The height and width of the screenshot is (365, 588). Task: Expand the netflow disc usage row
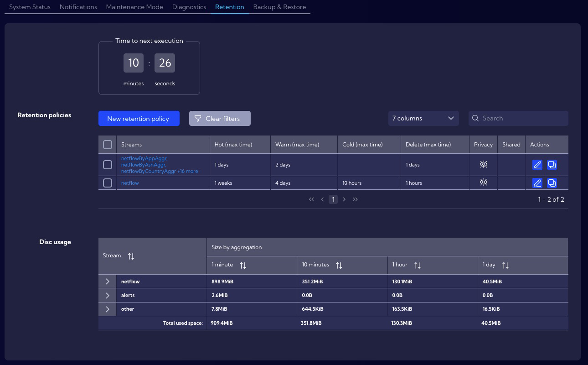point(108,282)
